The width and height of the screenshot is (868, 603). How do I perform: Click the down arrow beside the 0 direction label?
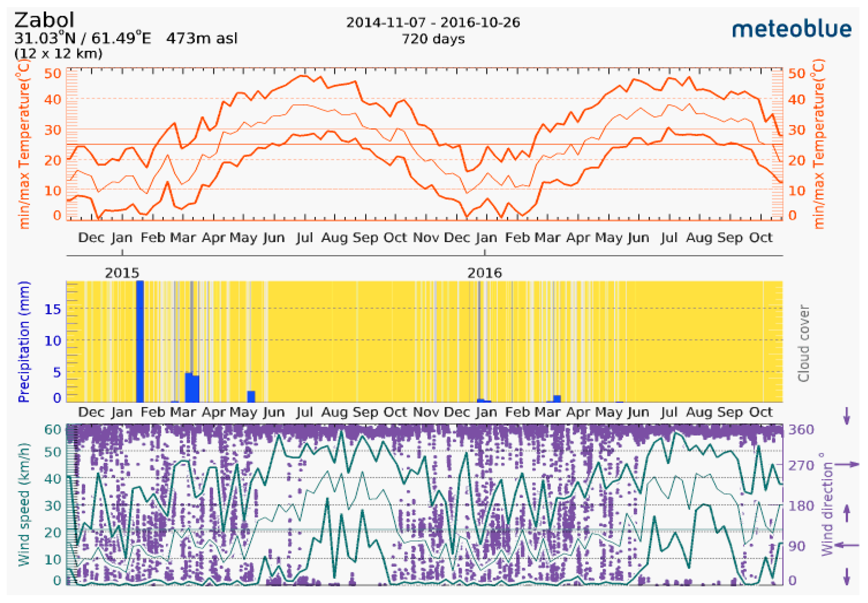[x=847, y=576]
